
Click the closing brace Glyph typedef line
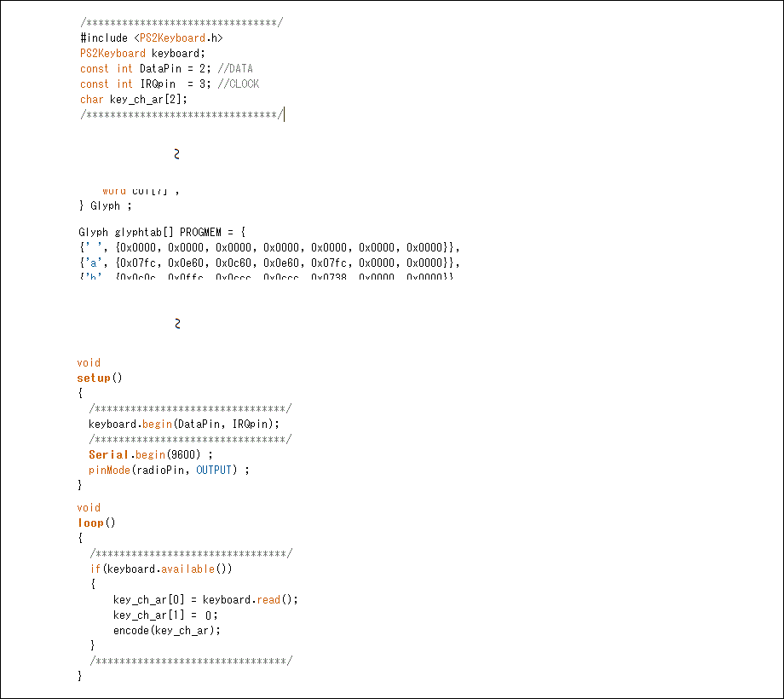[106, 205]
